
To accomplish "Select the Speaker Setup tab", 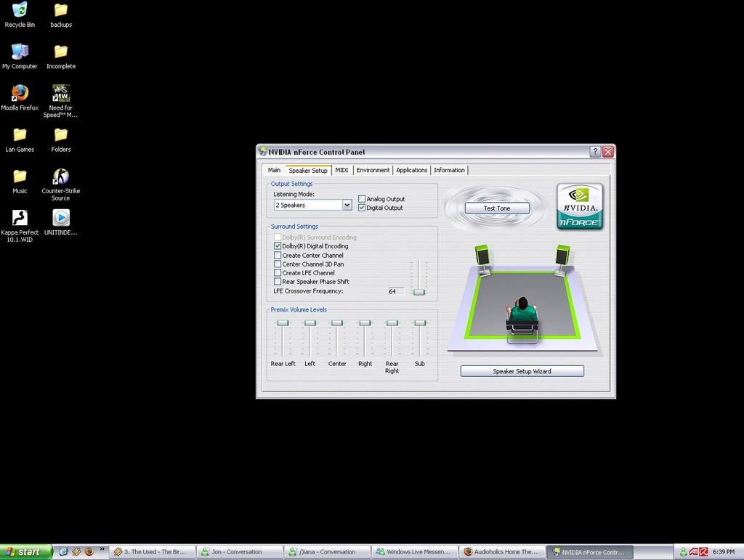I will [308, 170].
